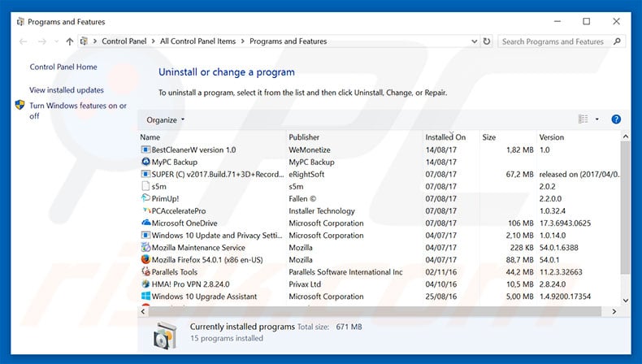Click the 17.3.6943.0625 version cell
Viewport: 642px width, 364px height.
tap(565, 223)
